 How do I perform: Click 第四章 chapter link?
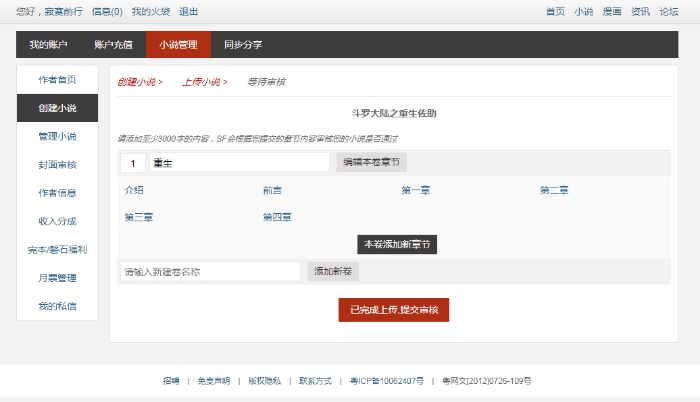[277, 217]
